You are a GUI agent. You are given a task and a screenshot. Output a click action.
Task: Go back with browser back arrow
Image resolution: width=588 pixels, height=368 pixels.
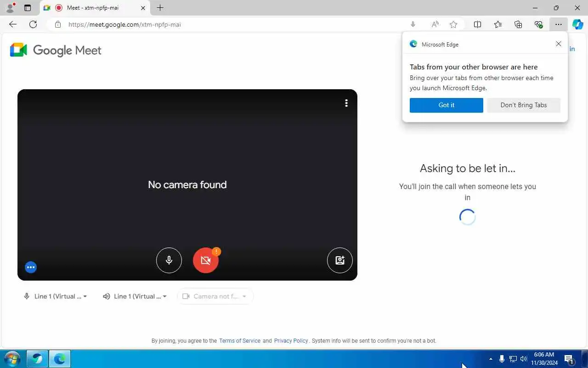(13, 24)
